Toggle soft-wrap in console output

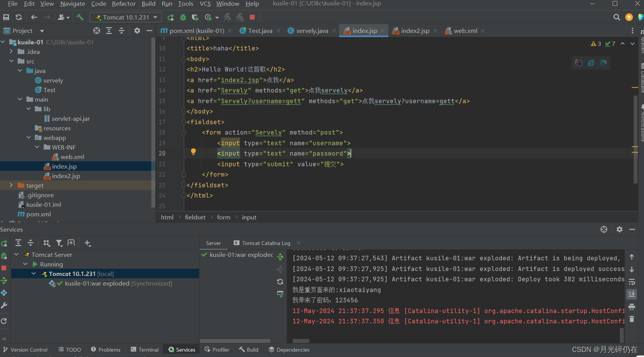pos(632,282)
